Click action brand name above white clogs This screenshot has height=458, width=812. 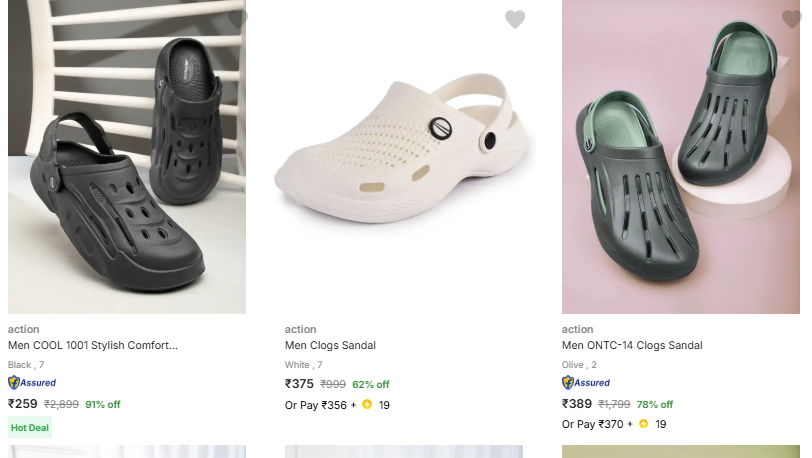[x=300, y=329]
